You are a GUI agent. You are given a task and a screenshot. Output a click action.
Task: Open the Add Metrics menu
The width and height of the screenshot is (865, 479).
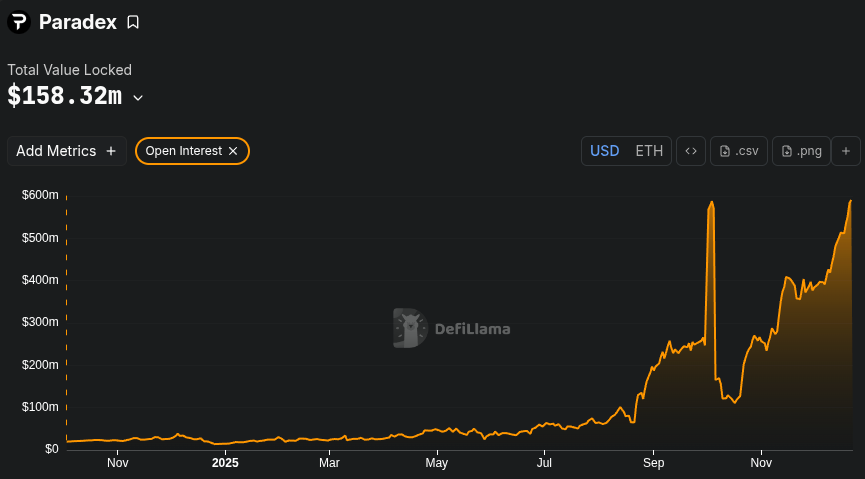pyautogui.click(x=67, y=151)
